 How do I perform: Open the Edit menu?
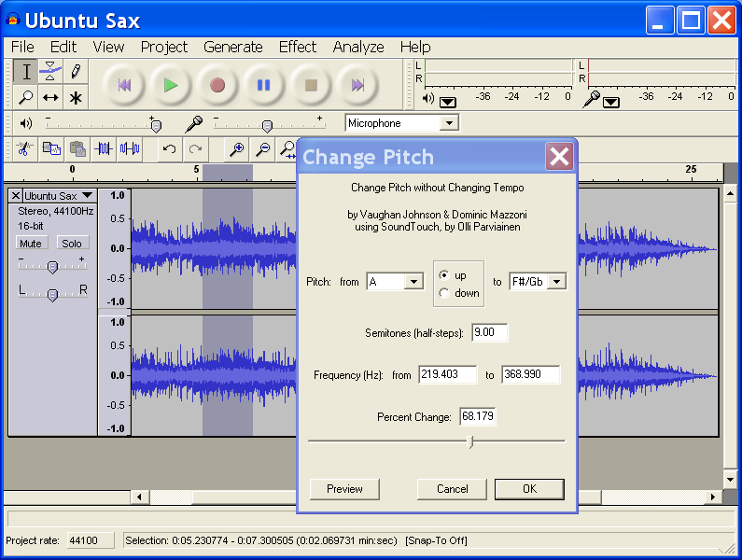(63, 47)
